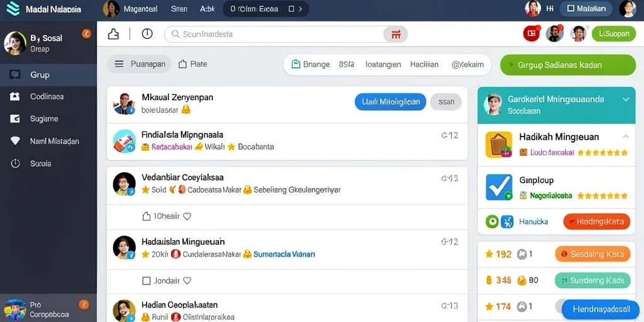
Task: Click the lock icon beside boleuasiar
Action: coord(186,109)
